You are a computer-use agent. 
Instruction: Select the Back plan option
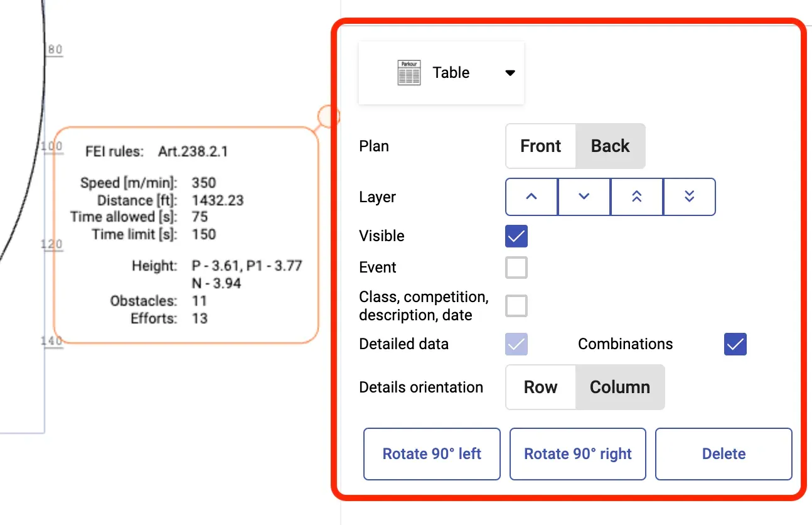[610, 146]
